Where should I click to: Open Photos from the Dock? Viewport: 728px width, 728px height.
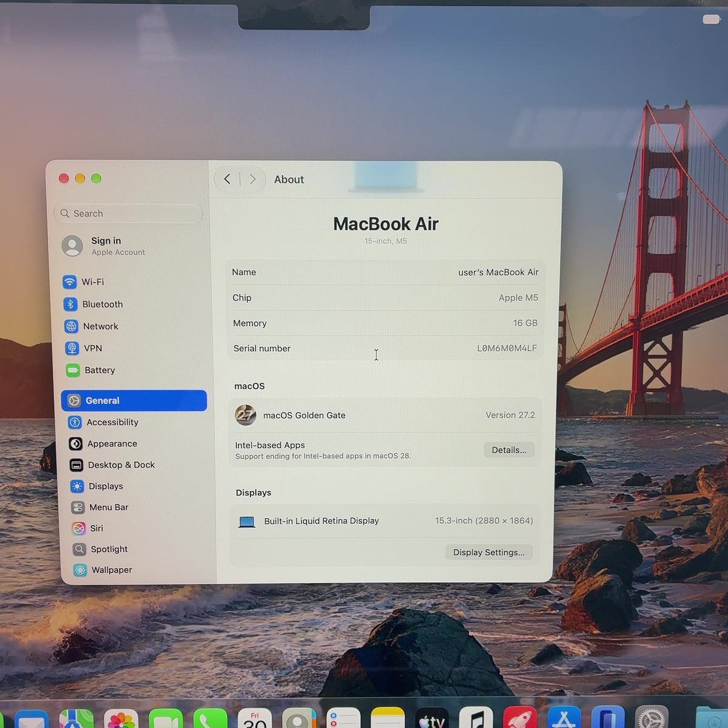pos(120,720)
